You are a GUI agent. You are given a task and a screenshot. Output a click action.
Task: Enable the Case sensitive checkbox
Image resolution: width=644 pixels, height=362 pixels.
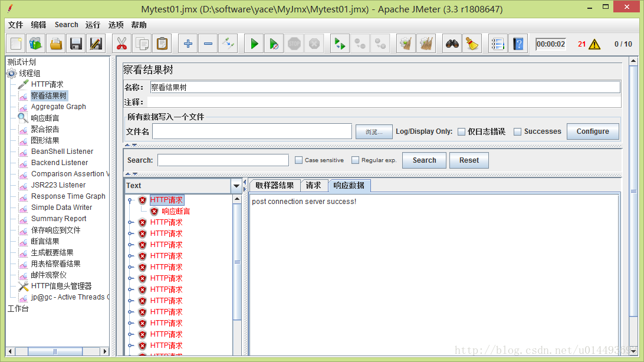tap(298, 160)
